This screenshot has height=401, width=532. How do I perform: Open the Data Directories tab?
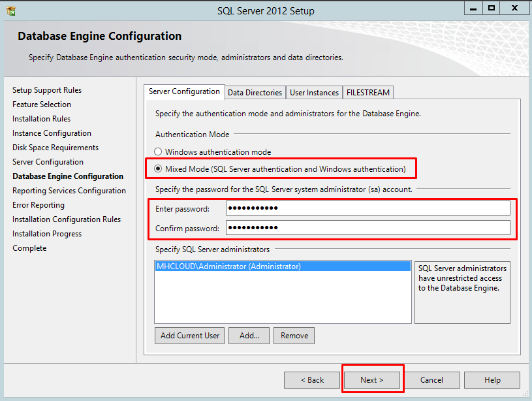[255, 93]
